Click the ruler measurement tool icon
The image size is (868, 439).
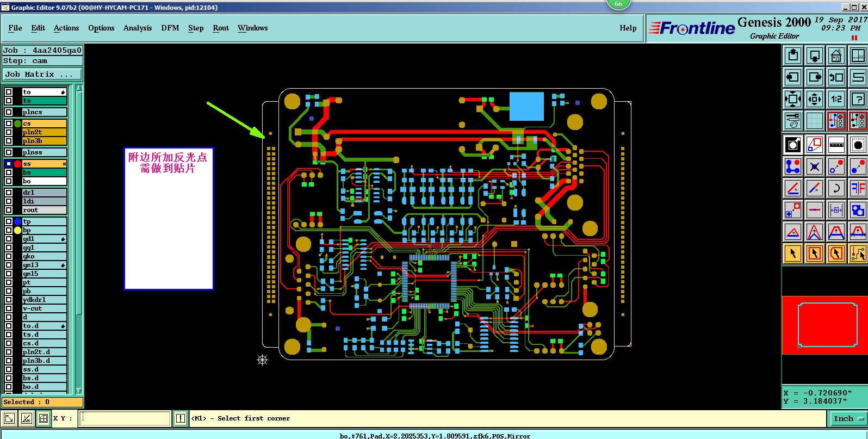[x=836, y=145]
